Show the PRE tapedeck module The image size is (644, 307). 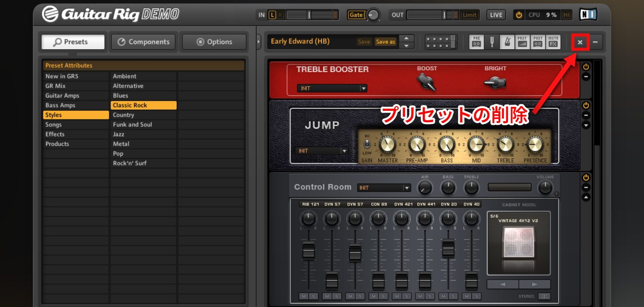pyautogui.click(x=476, y=42)
